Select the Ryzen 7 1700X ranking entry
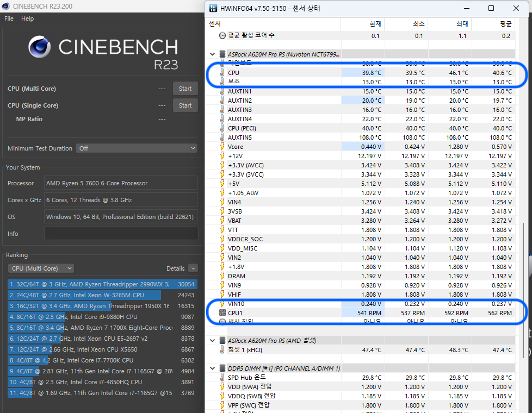The height and width of the screenshot is (413, 532). 102,328
